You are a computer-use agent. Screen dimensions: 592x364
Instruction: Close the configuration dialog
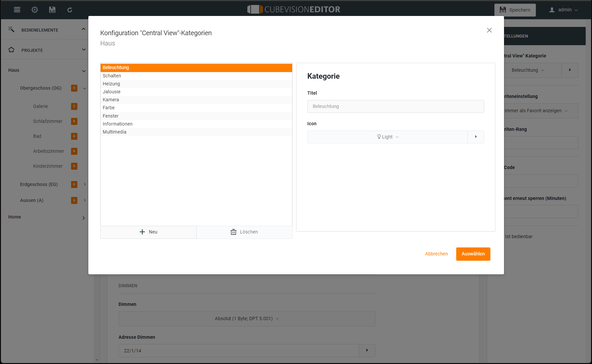point(489,30)
